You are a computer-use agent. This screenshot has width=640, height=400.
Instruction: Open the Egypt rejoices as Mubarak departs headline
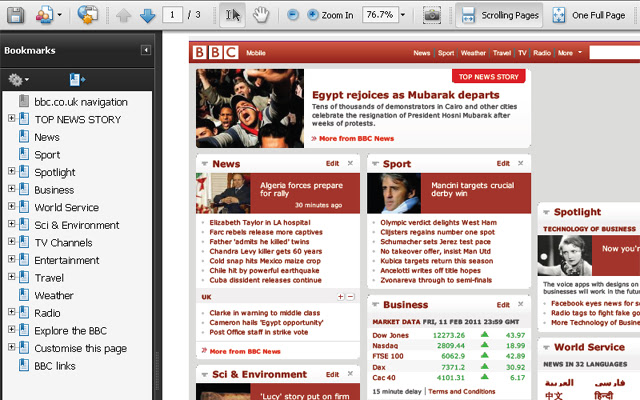(x=405, y=95)
